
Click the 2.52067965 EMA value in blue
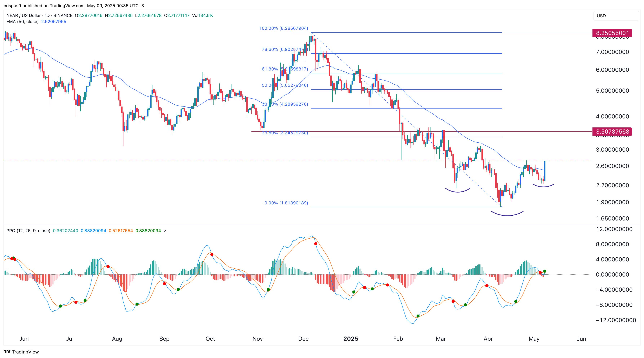[x=54, y=21]
